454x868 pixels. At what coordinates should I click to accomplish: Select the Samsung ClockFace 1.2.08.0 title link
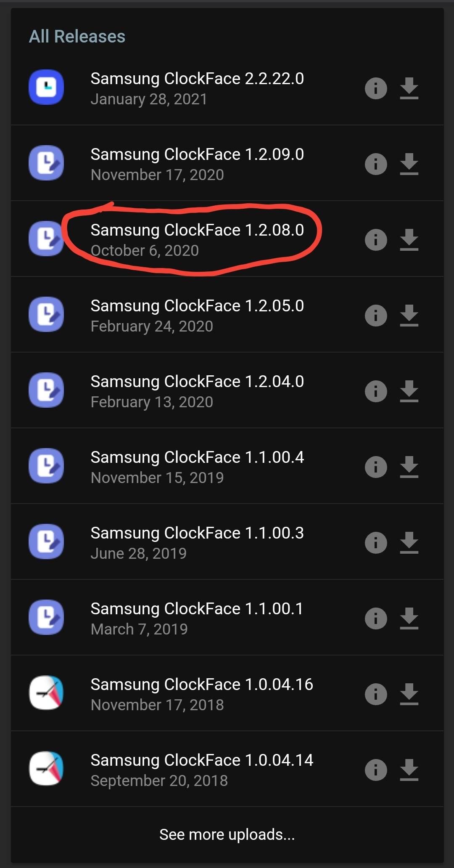coord(198,230)
